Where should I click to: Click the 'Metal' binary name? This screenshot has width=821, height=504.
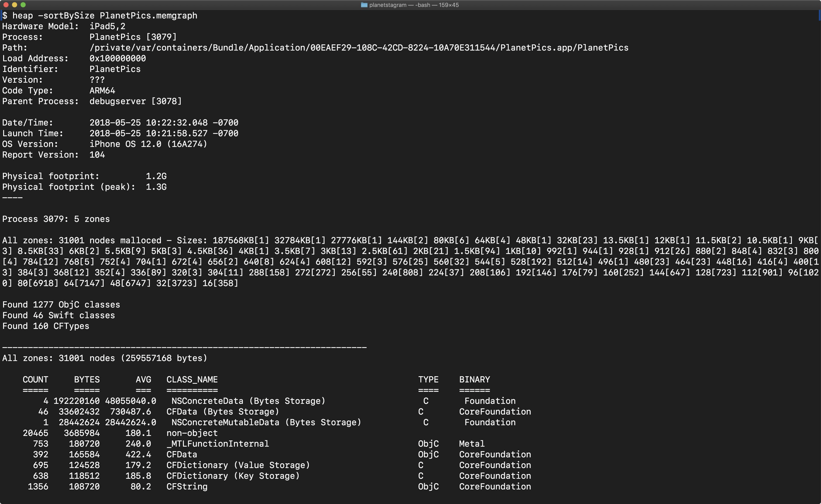point(472,444)
